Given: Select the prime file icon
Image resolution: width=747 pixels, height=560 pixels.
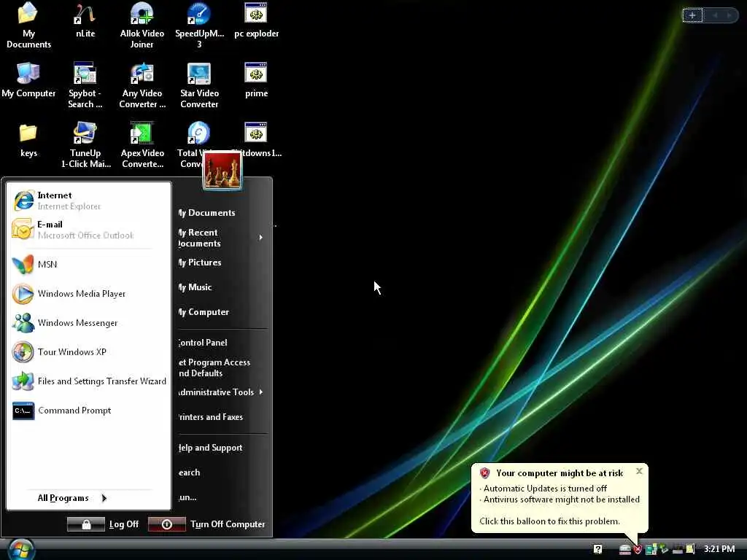Looking at the screenshot, I should (256, 79).
